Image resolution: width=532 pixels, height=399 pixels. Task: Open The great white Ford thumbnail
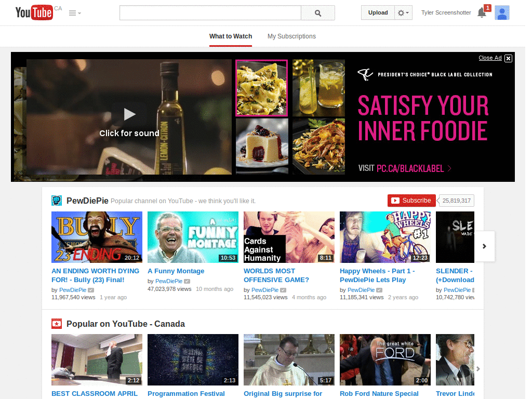pos(385,360)
